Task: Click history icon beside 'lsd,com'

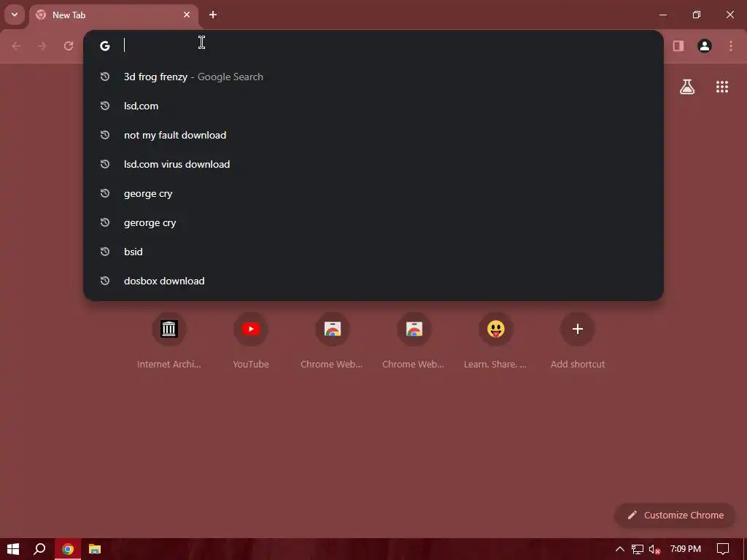Action: point(105,106)
